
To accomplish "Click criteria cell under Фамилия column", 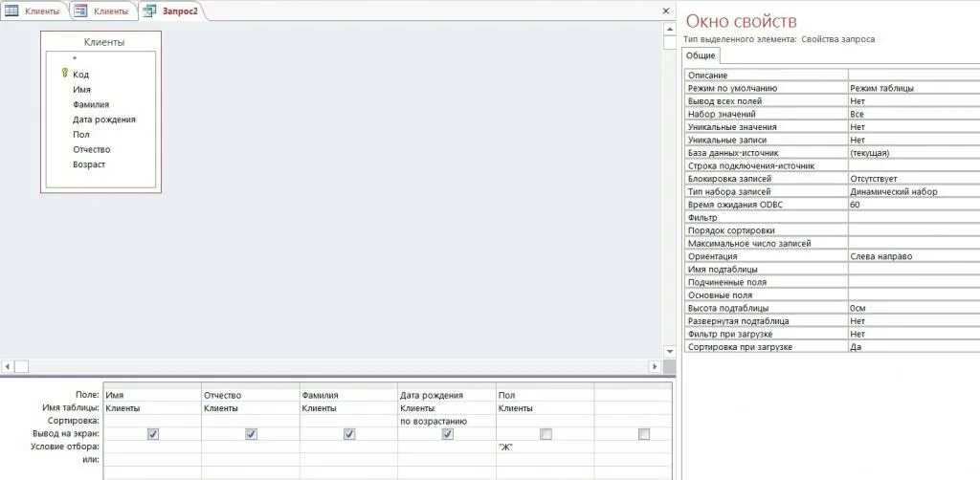I will tap(348, 447).
